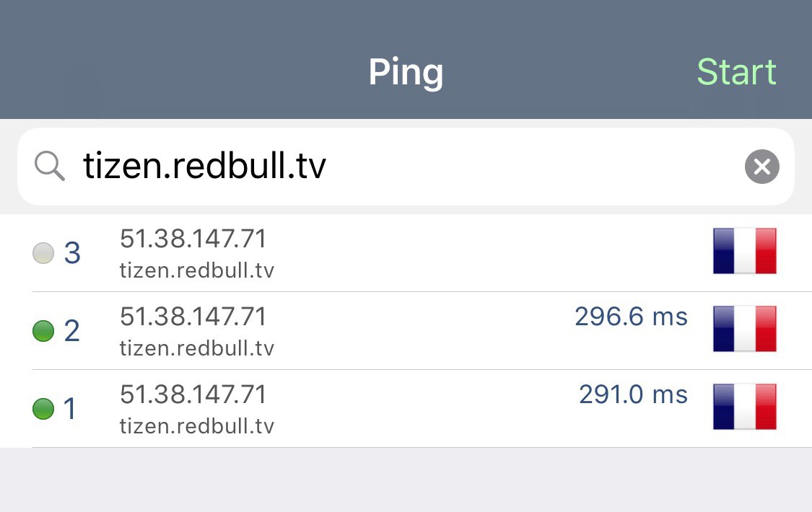Click the Ping title in header
Viewport: 812px width, 512px height.
406,72
